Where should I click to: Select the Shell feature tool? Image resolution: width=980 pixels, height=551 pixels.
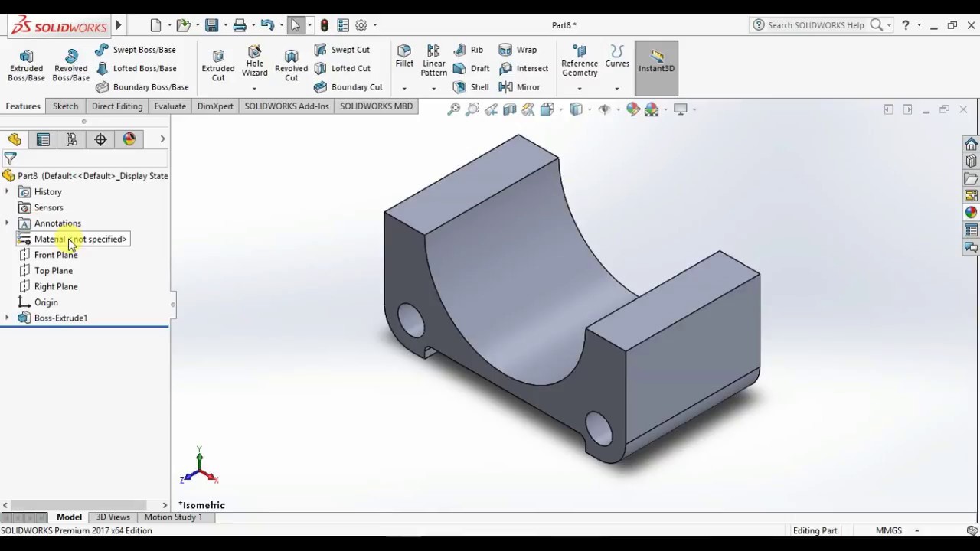click(x=471, y=87)
